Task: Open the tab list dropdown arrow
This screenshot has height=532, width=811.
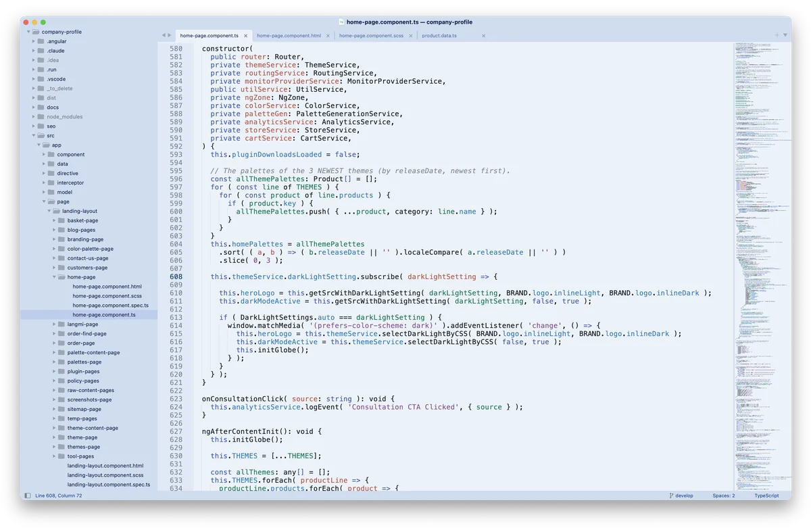Action: click(785, 35)
